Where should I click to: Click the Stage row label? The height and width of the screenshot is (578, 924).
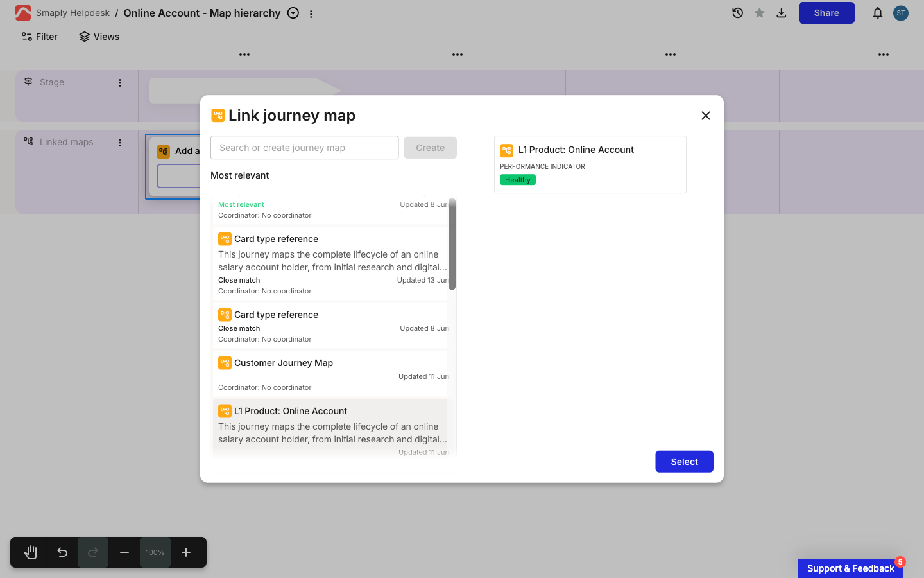(x=52, y=82)
